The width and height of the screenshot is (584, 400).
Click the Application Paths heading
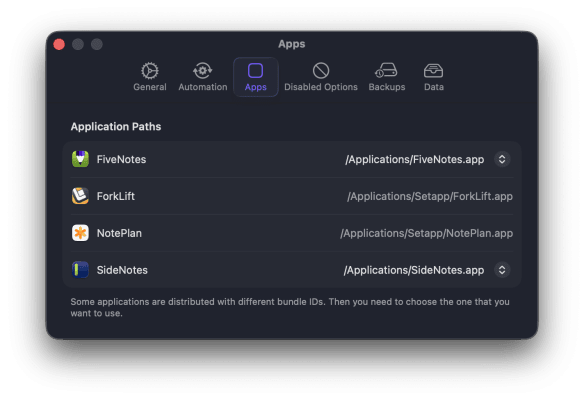point(116,127)
